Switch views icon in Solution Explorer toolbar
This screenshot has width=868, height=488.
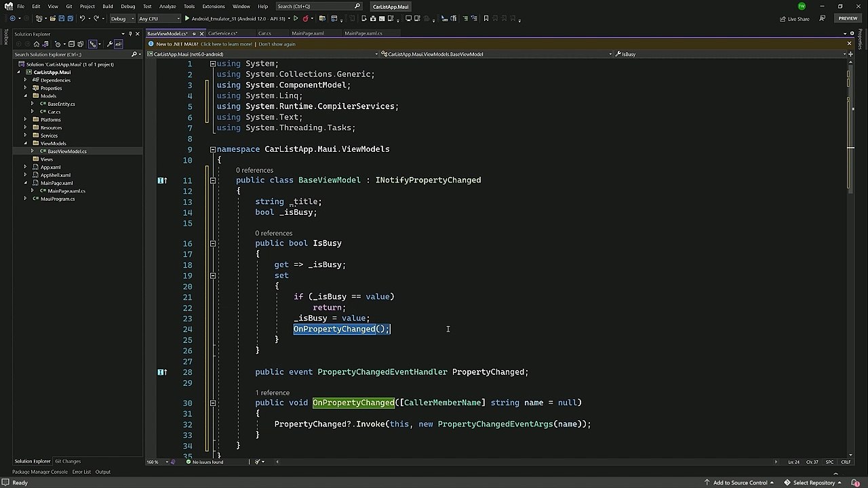tap(45, 44)
